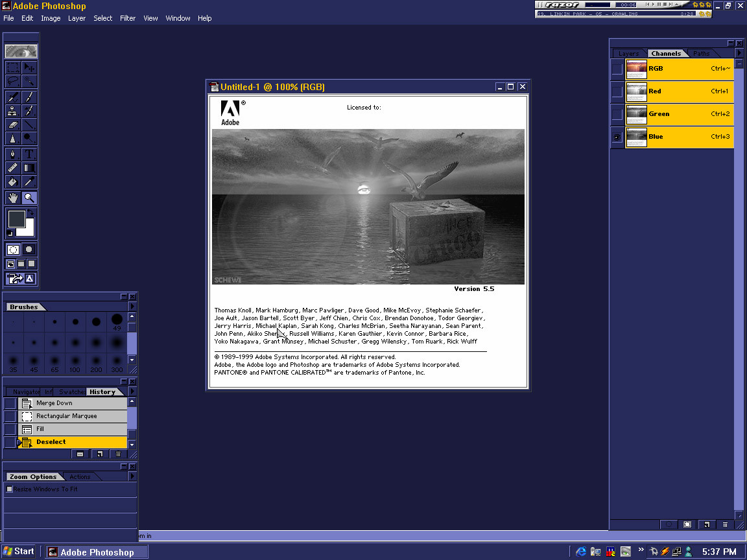The width and height of the screenshot is (747, 560).
Task: Select the Deselect history state
Action: 73,442
